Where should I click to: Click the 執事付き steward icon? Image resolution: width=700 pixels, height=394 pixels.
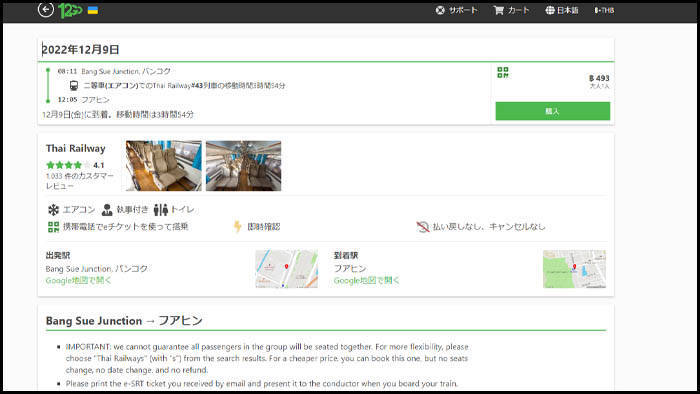pyautogui.click(x=107, y=209)
